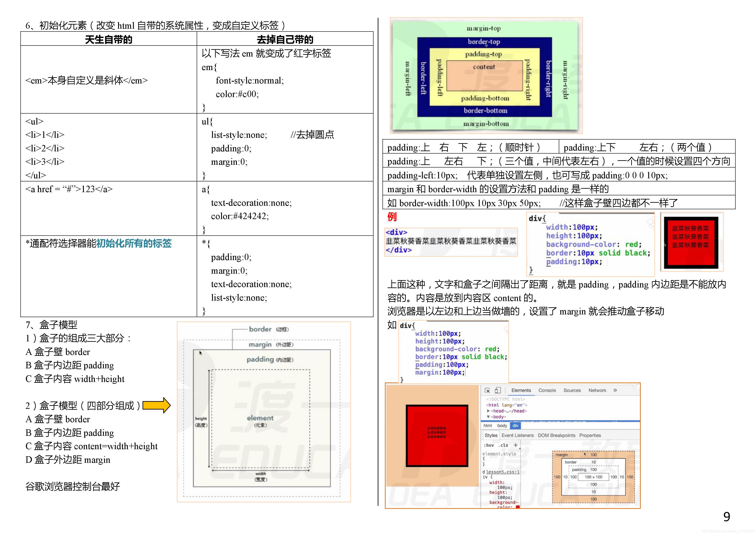
Task: Click the color:#424242; code line
Action: (240, 216)
